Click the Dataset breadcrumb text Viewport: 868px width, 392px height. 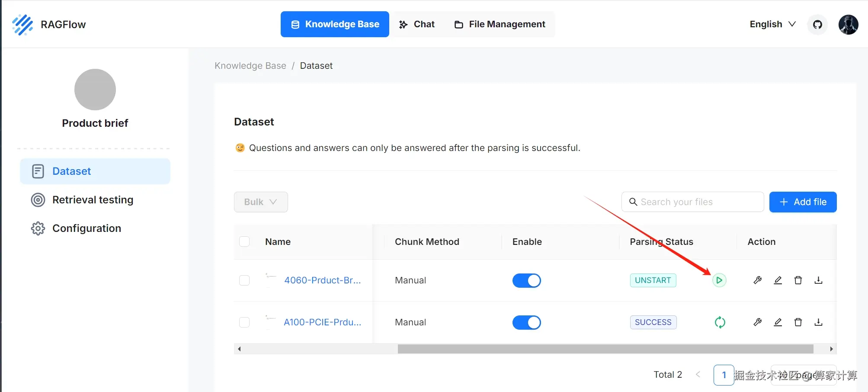coord(316,66)
